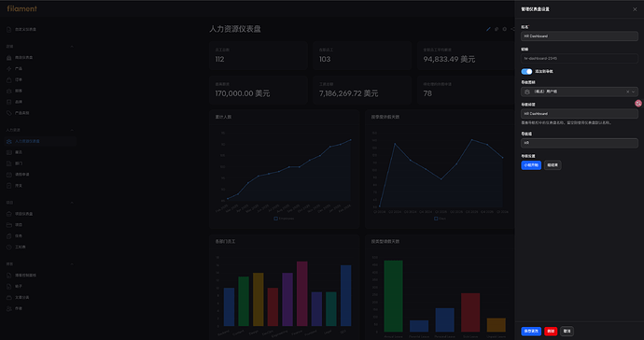Open custom dashboards page icon atop the sidebar
The image size is (644, 340).
(9, 30)
